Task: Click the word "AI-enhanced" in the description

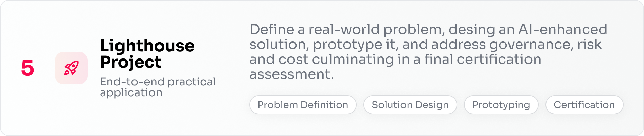Action: pos(562,30)
